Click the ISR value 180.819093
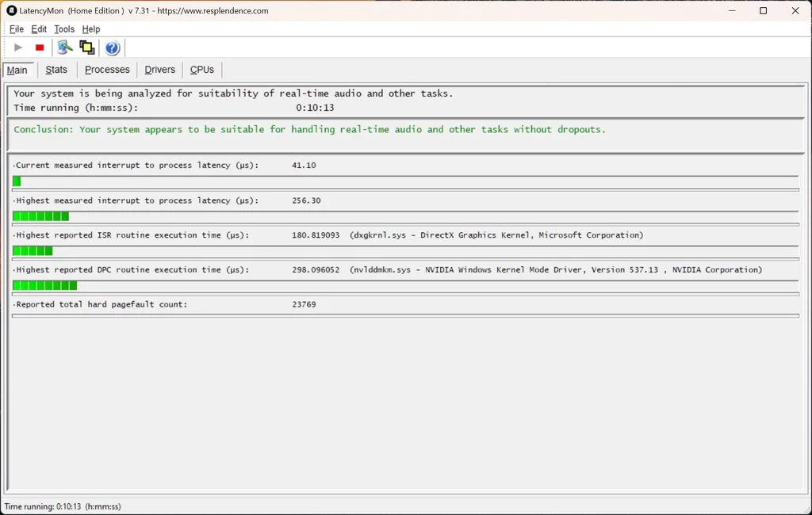812x515 pixels. pos(316,235)
